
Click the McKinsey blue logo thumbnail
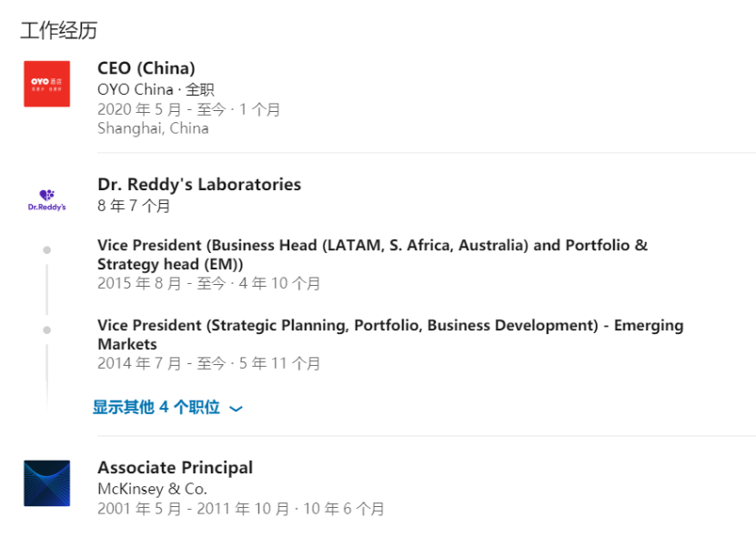46,482
